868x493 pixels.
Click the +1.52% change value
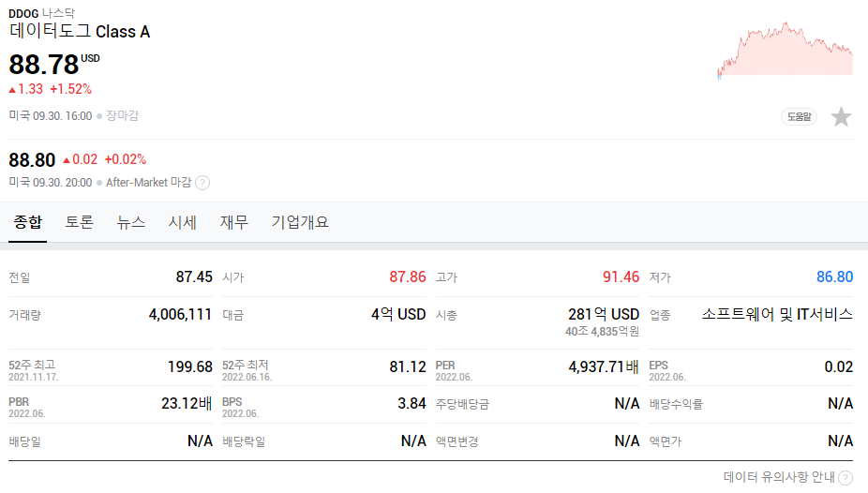71,89
